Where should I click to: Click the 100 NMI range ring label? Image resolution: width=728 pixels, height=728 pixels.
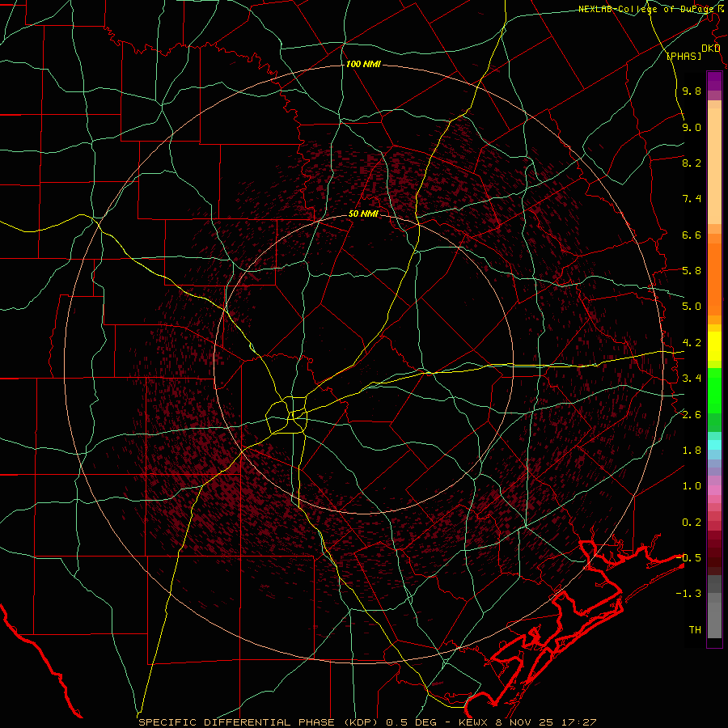pyautogui.click(x=363, y=64)
